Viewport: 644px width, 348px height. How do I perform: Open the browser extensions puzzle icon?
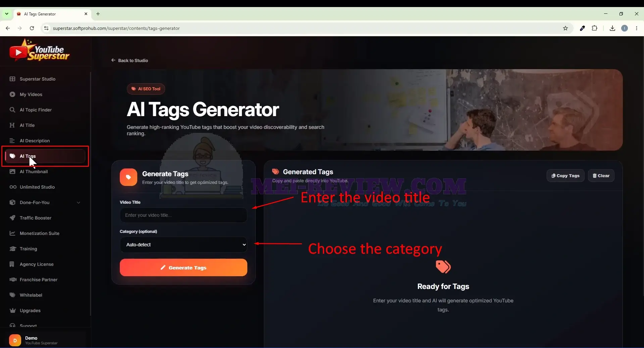(x=594, y=28)
